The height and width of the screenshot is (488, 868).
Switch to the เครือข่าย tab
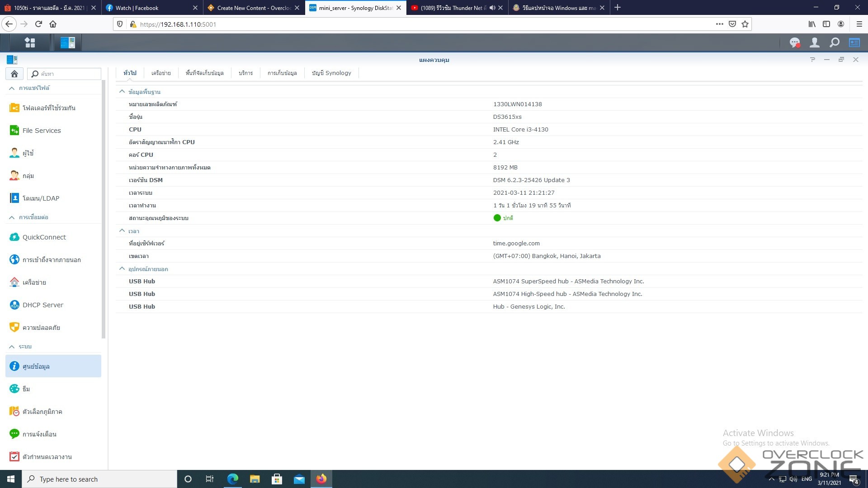click(x=161, y=73)
